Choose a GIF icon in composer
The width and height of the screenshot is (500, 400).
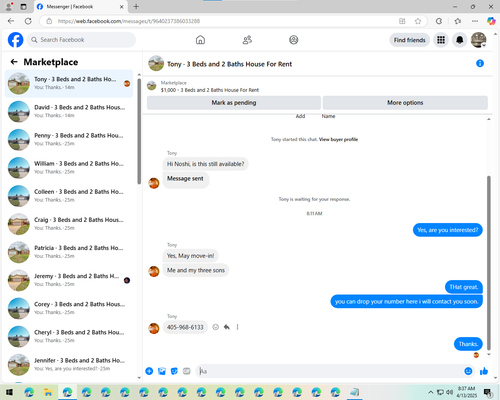point(186,371)
